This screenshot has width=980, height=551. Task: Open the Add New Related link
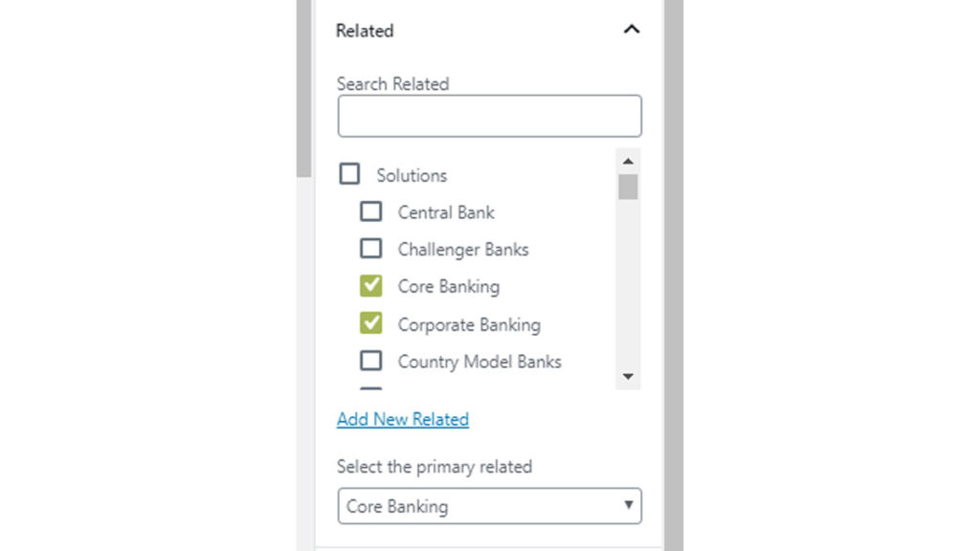coord(403,419)
